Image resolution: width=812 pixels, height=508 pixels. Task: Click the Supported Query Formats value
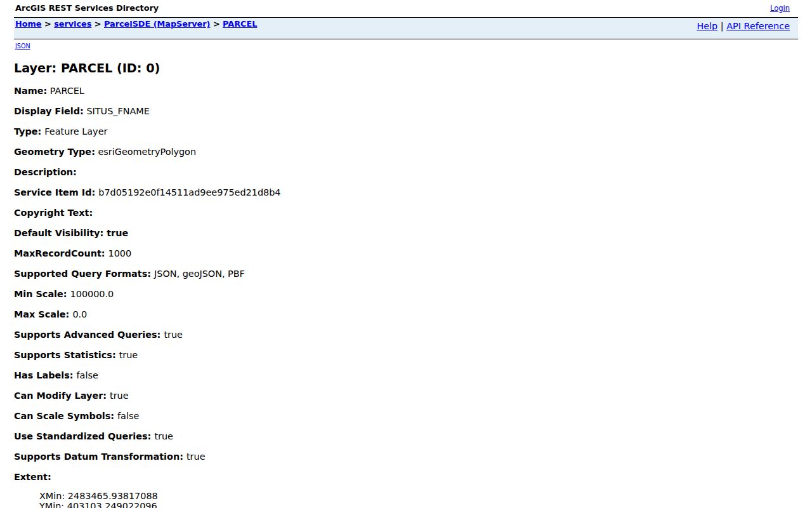tap(199, 274)
